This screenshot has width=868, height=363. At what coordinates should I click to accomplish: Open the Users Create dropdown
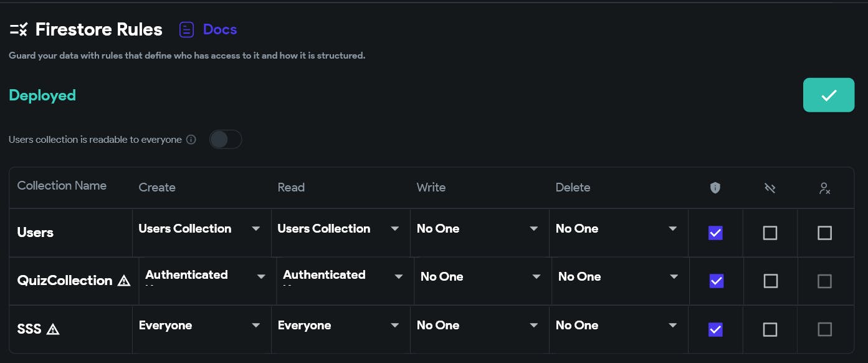click(x=199, y=229)
